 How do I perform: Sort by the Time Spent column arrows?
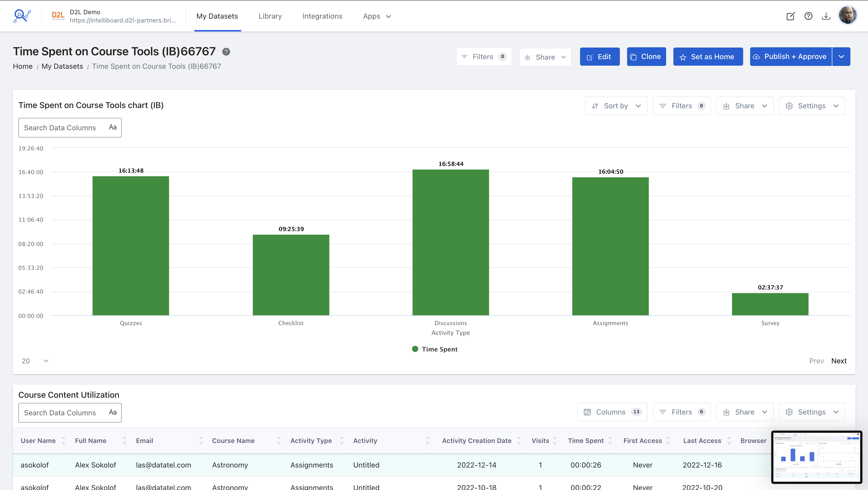point(610,441)
